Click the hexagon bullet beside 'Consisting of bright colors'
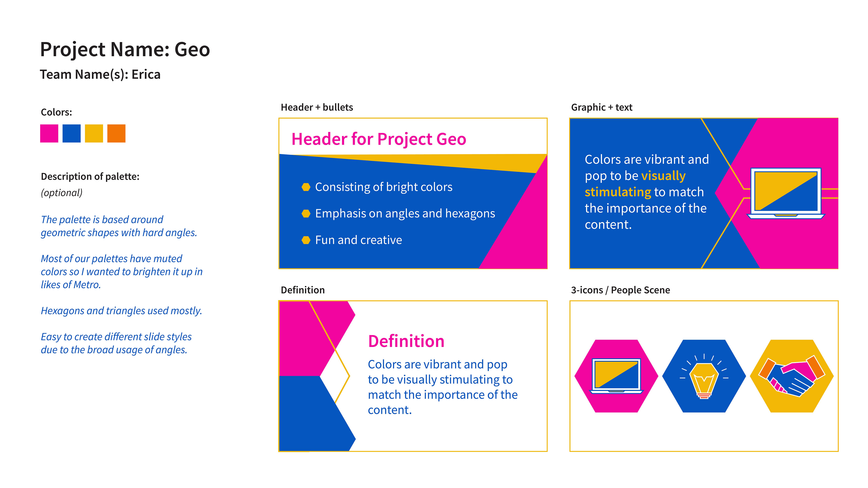 [x=306, y=187]
